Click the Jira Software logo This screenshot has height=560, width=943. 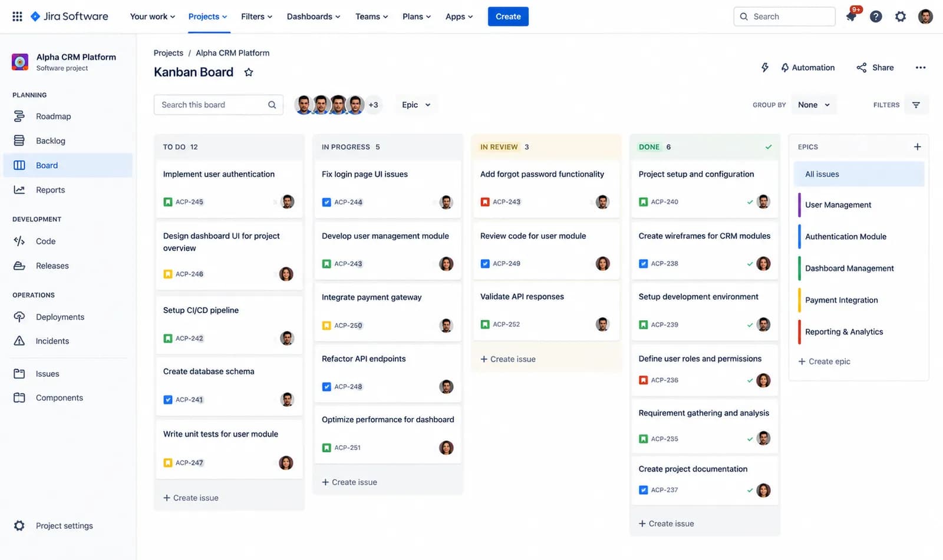click(x=69, y=16)
